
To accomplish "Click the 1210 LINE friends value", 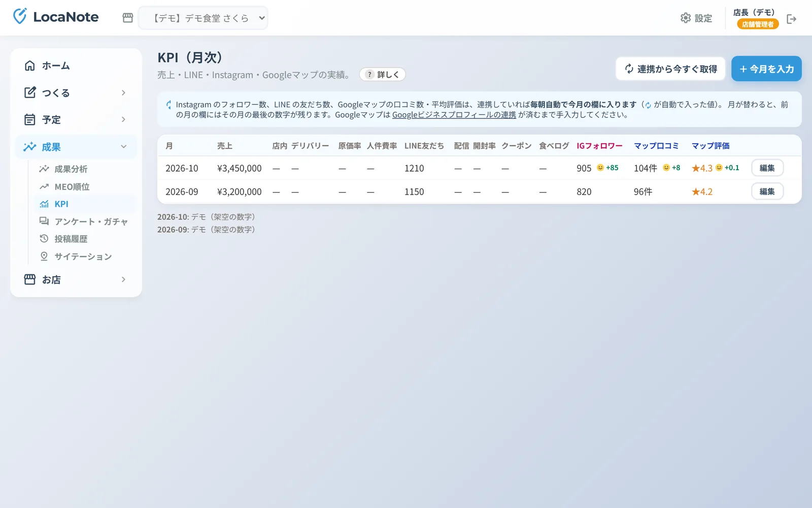I will point(414,168).
